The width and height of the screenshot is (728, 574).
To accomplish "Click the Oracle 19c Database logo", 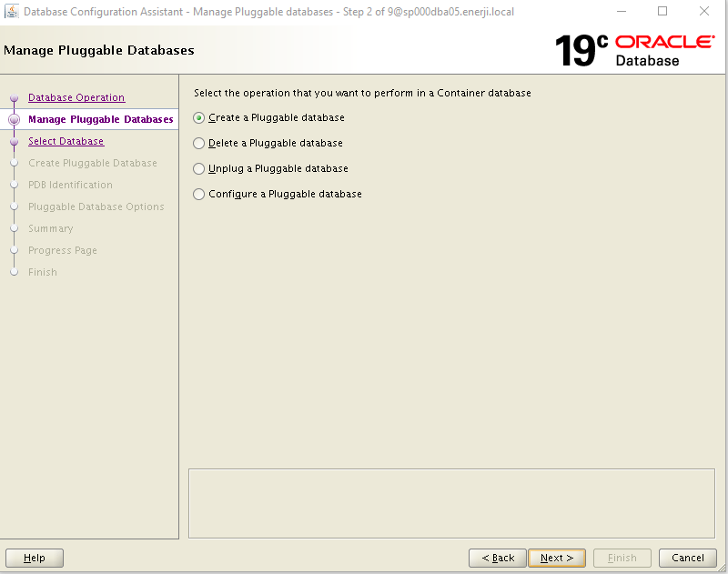I will (x=634, y=50).
